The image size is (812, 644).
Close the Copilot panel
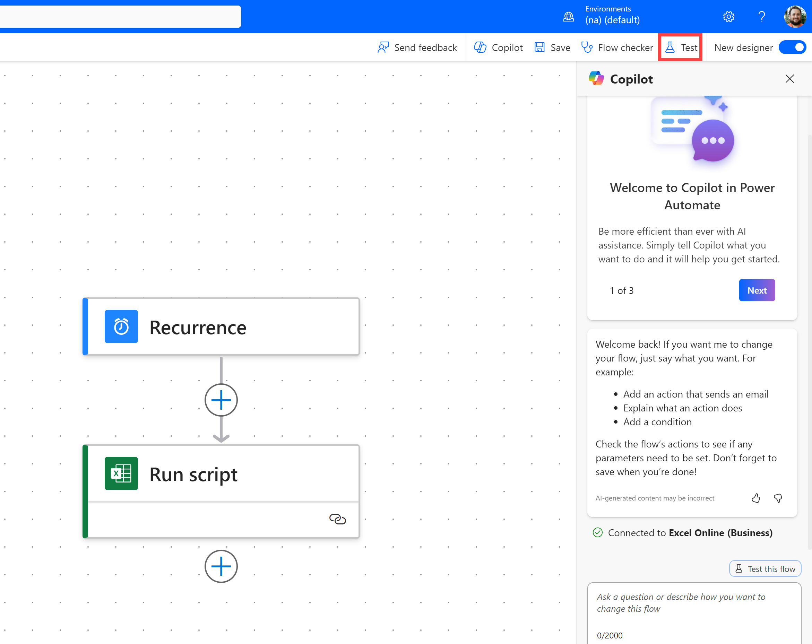[789, 79]
